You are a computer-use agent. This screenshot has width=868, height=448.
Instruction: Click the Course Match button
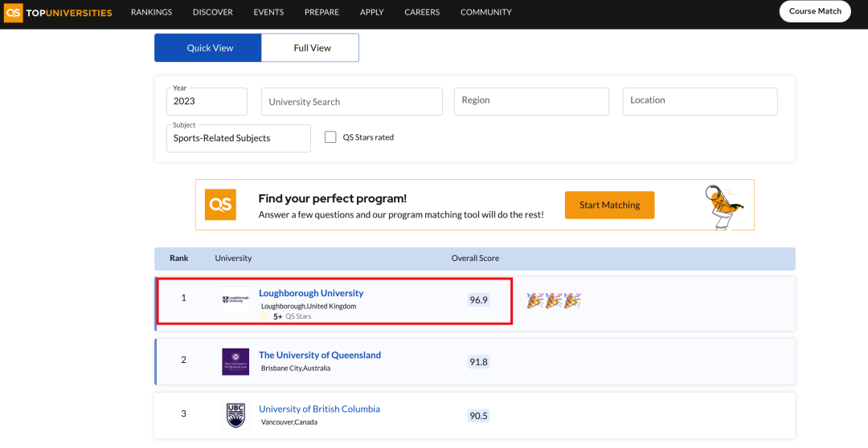815,11
